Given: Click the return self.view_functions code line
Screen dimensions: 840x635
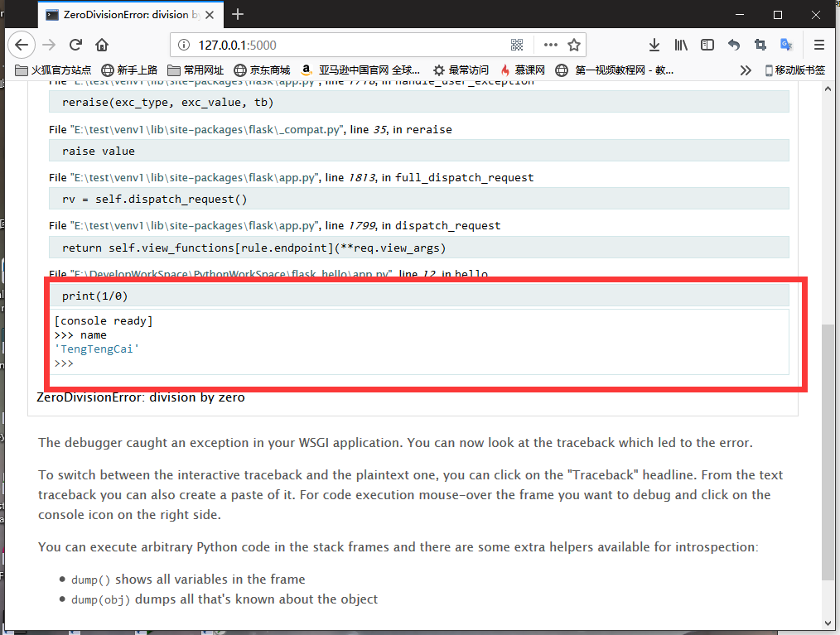Looking at the screenshot, I should click(x=418, y=248).
